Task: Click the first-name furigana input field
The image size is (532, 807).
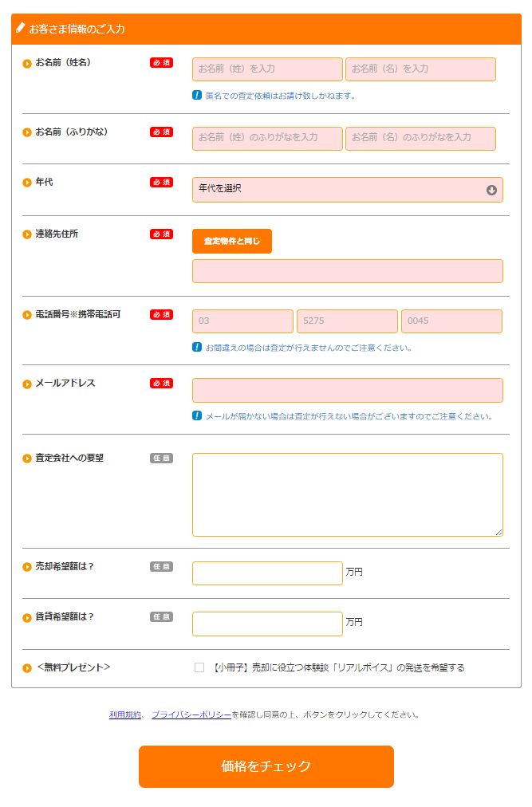Action: coord(420,139)
